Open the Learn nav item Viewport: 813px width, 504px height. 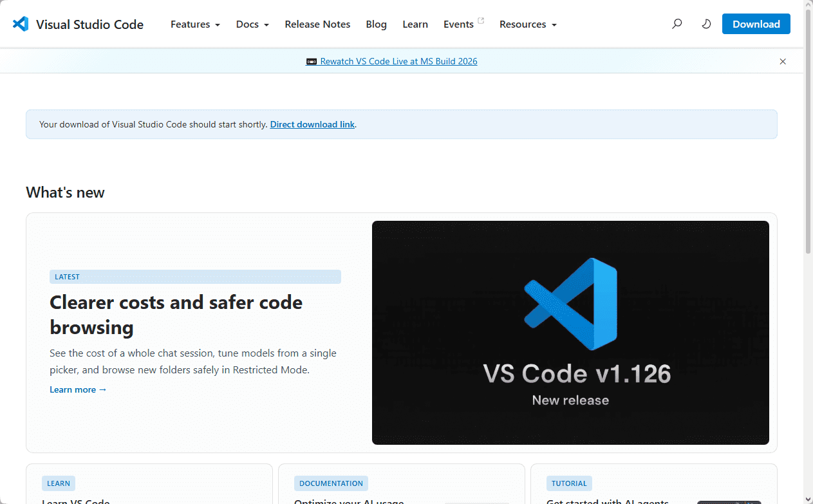(x=415, y=24)
